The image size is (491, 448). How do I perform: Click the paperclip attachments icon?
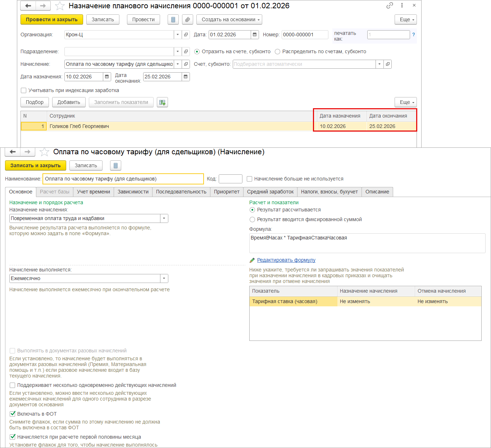(x=187, y=20)
